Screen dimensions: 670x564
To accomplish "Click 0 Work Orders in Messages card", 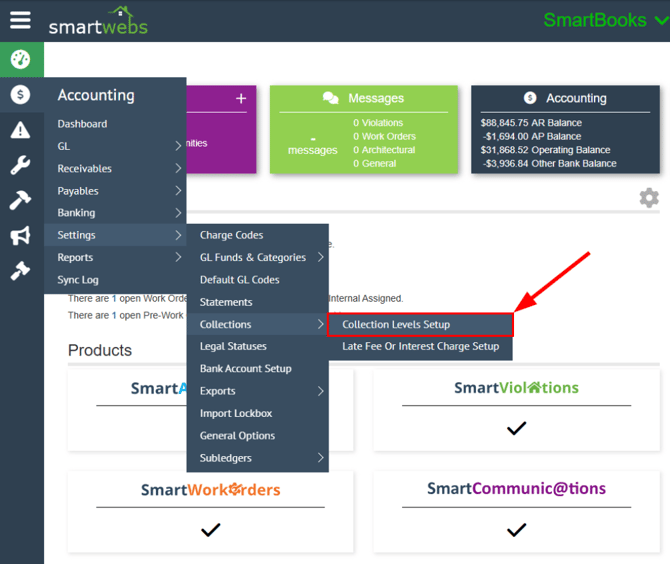I will (x=384, y=136).
